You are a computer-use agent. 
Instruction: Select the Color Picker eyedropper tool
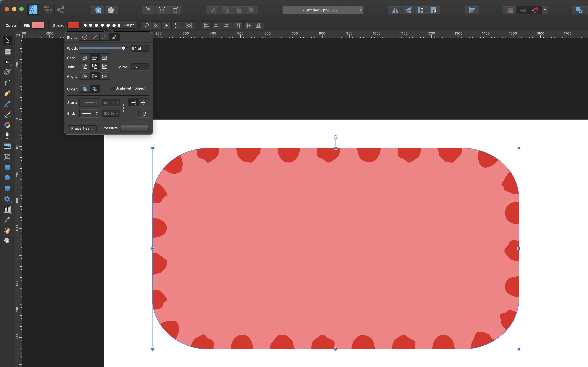tap(7, 220)
